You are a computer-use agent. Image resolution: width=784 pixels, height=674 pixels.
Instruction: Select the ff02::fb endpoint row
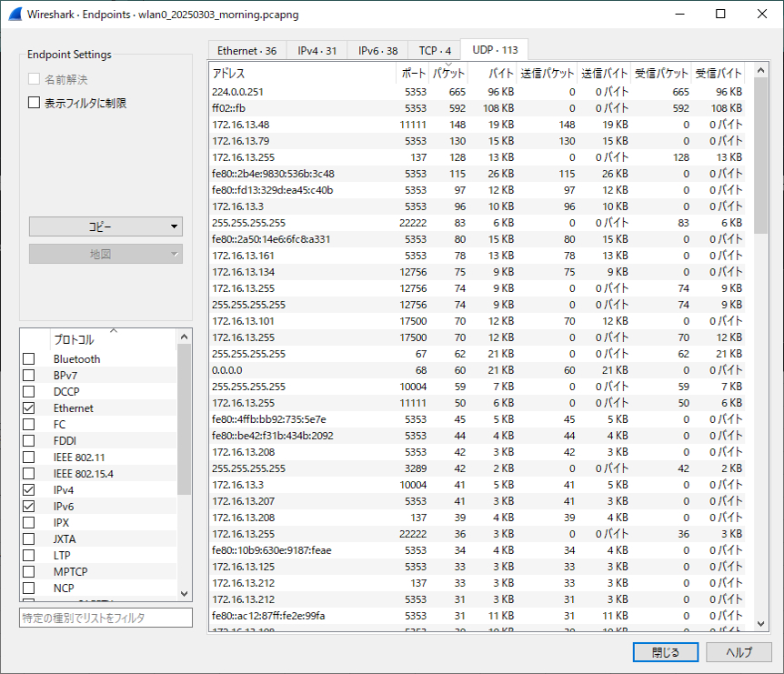[x=477, y=108]
